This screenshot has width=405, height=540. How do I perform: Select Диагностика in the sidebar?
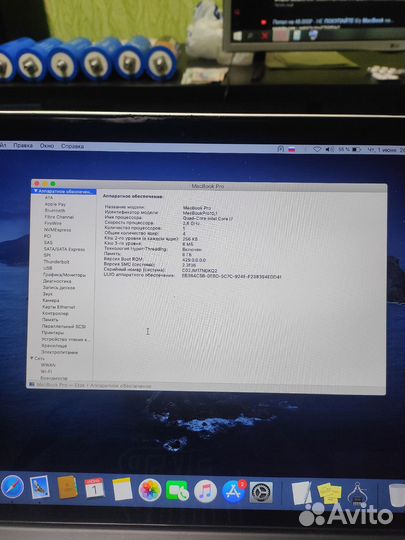point(57,281)
